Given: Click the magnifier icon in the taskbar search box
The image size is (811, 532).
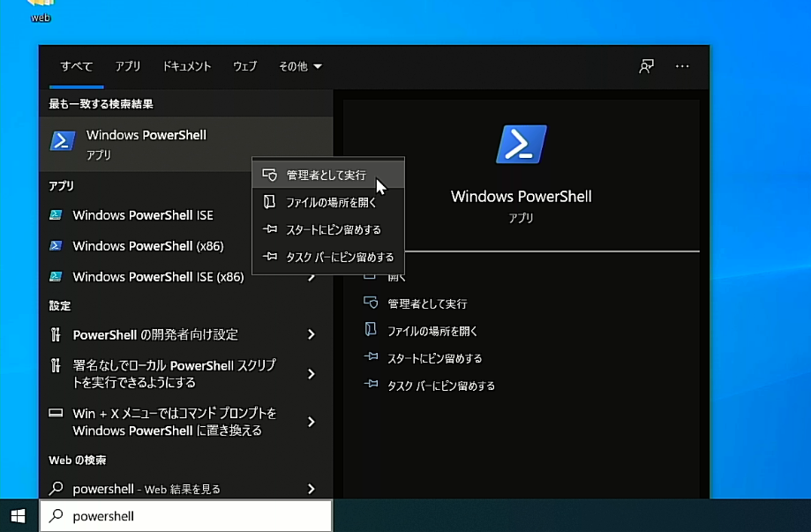Looking at the screenshot, I should tap(56, 515).
